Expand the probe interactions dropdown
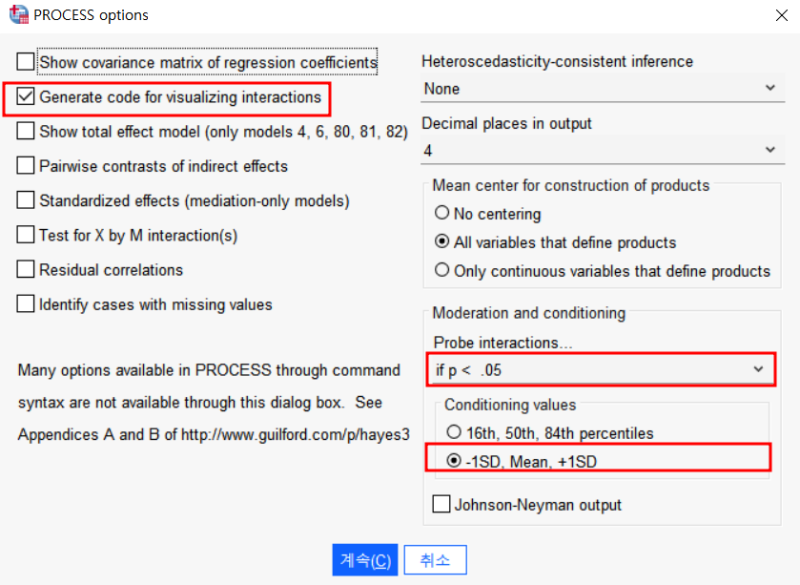800x585 pixels. pyautogui.click(x=758, y=368)
